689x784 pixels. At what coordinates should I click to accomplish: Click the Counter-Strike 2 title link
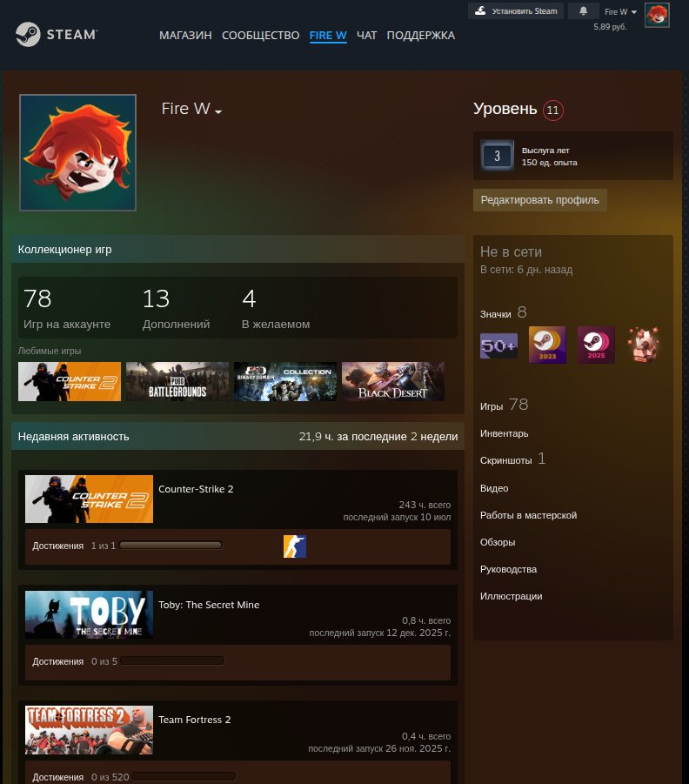[x=196, y=489]
